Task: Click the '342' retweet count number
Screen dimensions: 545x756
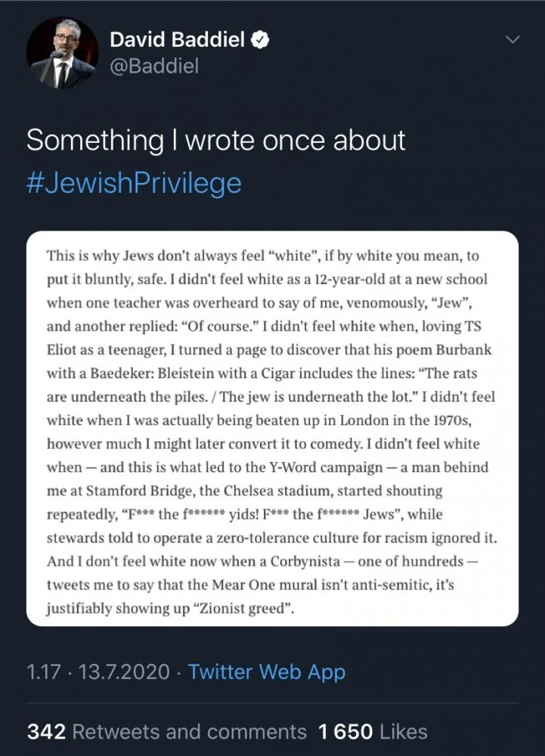Action: click(46, 732)
